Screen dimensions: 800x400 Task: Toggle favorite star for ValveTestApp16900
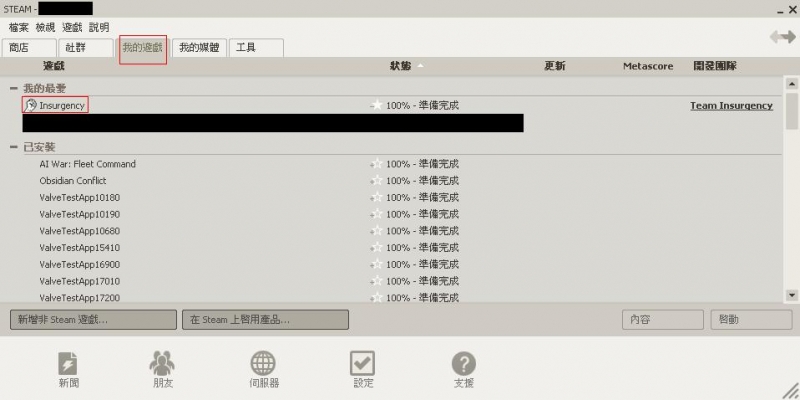pyautogui.click(x=377, y=264)
